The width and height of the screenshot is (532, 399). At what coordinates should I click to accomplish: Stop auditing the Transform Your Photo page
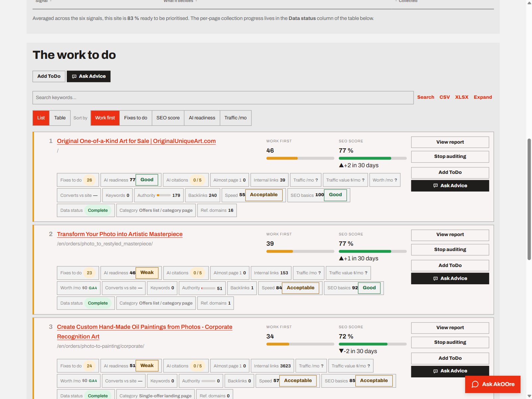pos(450,249)
